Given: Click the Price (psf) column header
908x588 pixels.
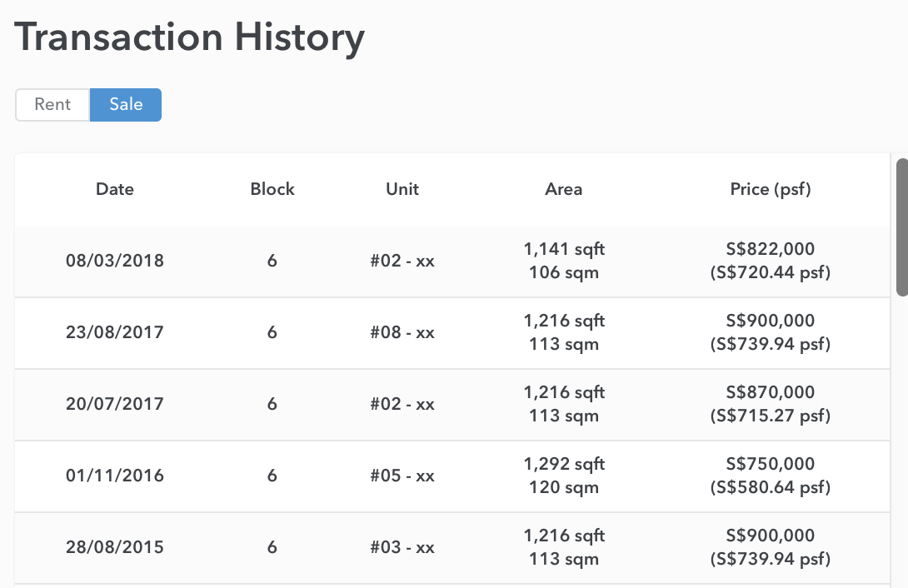Looking at the screenshot, I should (771, 189).
